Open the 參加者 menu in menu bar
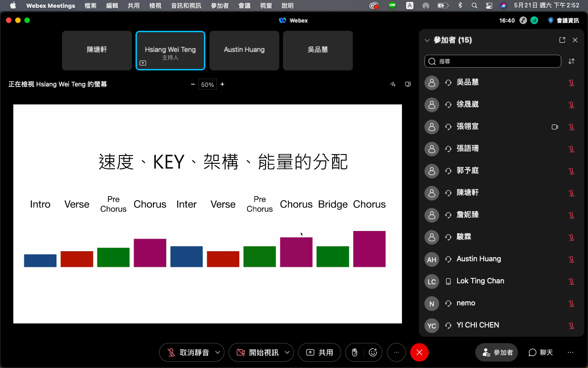Image resolution: width=588 pixels, height=368 pixels. pyautogui.click(x=220, y=6)
